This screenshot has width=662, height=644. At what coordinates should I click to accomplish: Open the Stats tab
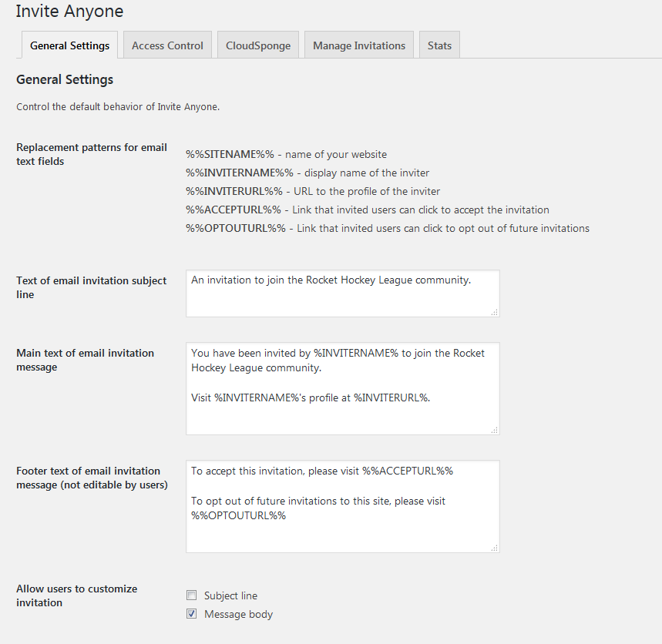pos(439,45)
